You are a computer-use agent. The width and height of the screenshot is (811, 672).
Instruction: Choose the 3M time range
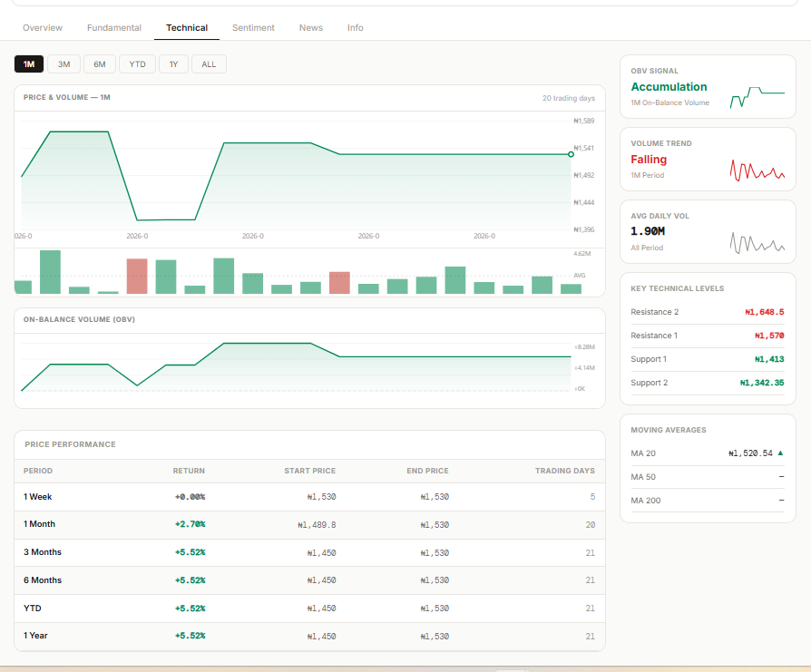point(64,64)
